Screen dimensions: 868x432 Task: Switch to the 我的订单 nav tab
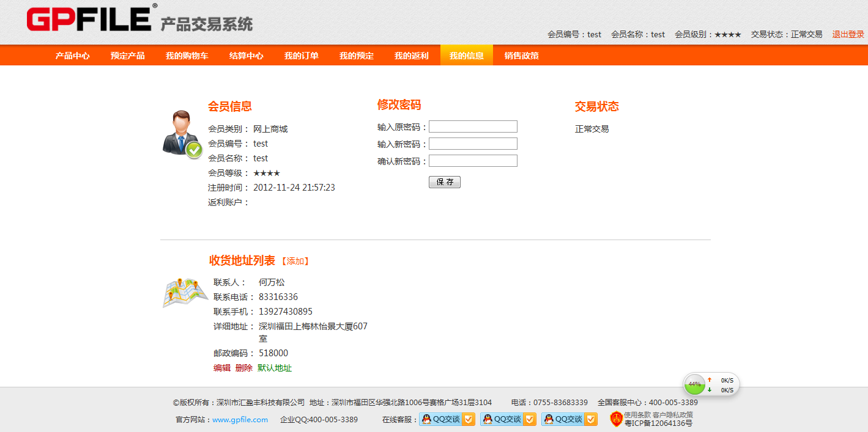(302, 56)
